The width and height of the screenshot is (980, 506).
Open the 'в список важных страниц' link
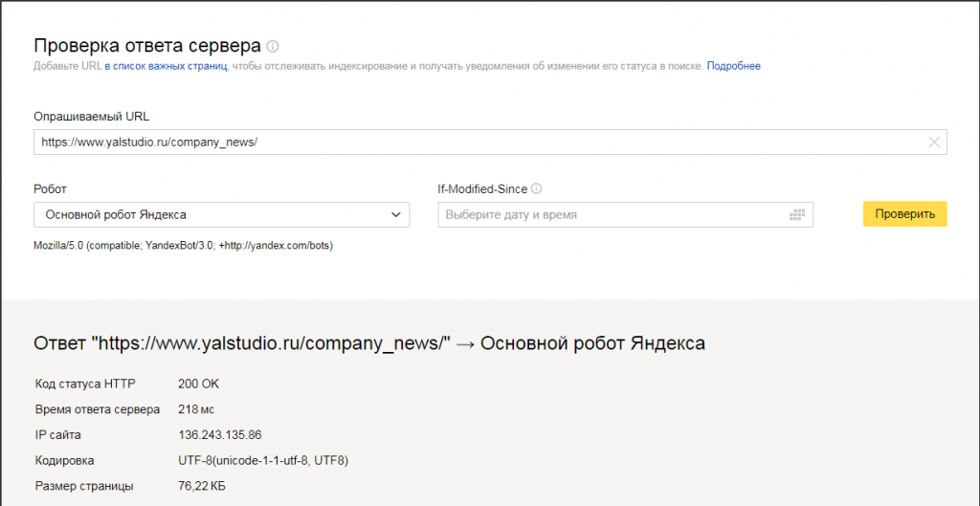click(166, 66)
